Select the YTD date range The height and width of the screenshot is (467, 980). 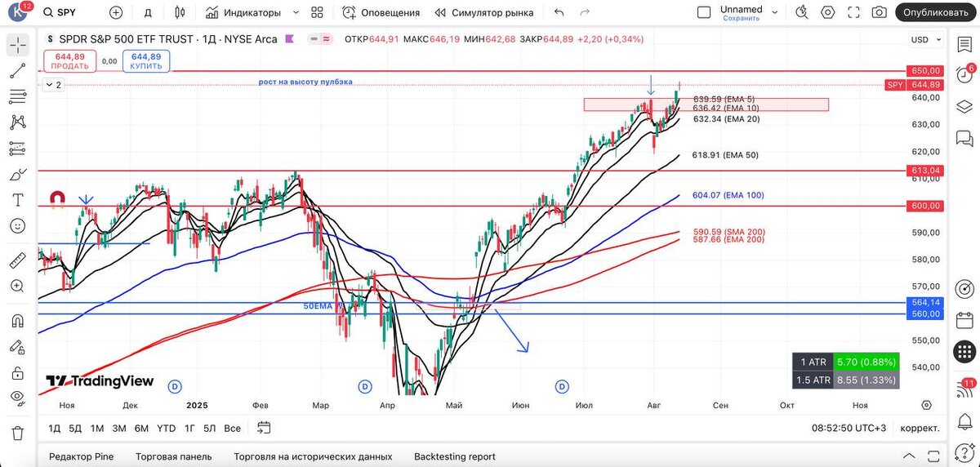[x=166, y=428]
